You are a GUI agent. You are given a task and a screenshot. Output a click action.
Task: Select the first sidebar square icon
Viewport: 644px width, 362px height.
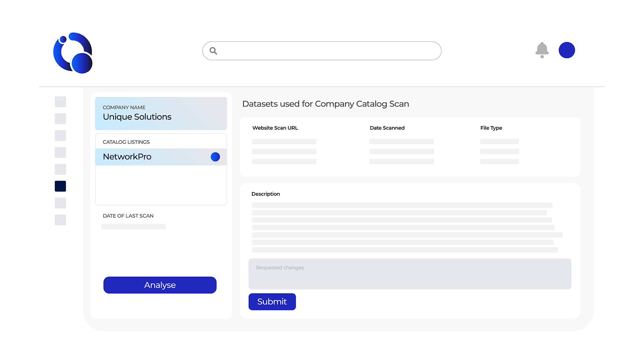point(60,102)
